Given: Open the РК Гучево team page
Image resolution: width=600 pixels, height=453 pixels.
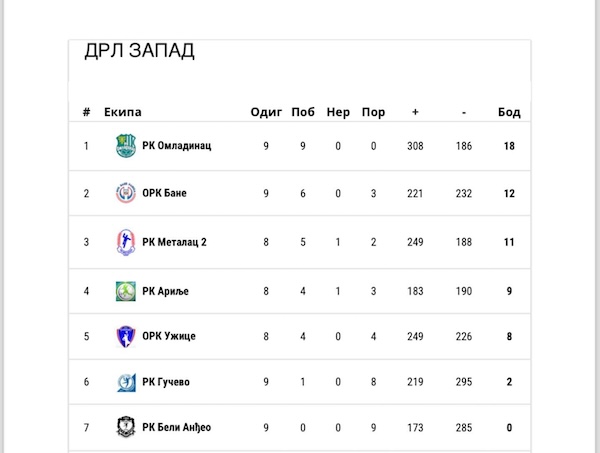Looking at the screenshot, I should click(167, 381).
